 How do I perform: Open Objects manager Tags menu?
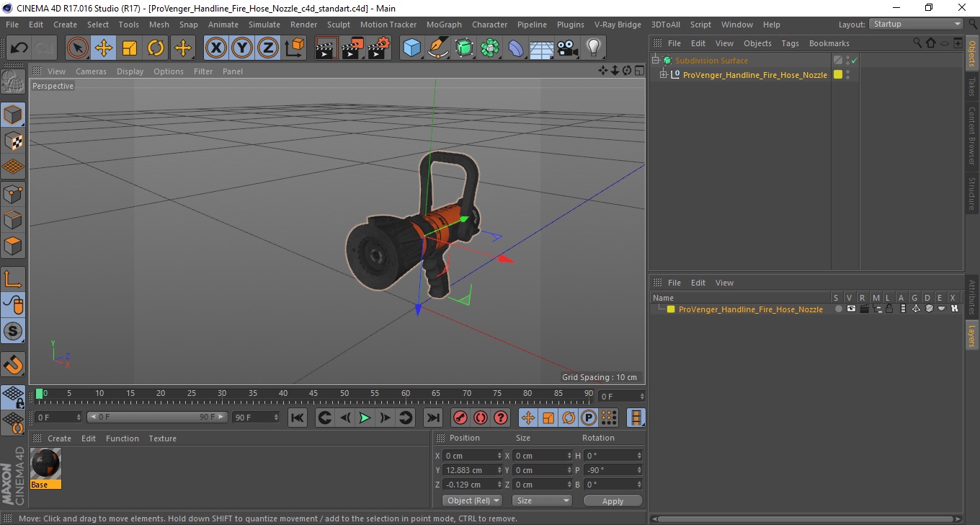pos(790,43)
